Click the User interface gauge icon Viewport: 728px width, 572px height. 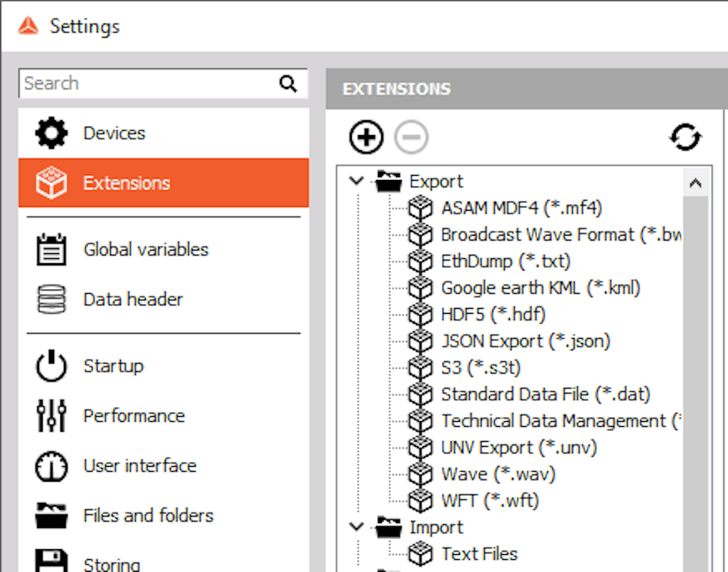click(x=51, y=465)
